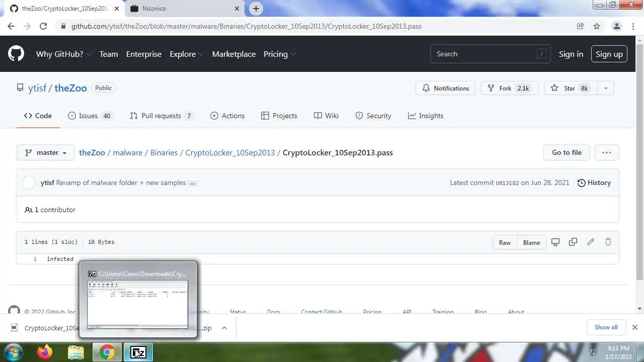This screenshot has width=644, height=362.
Task: Copy raw contents icon
Action: pos(573,242)
